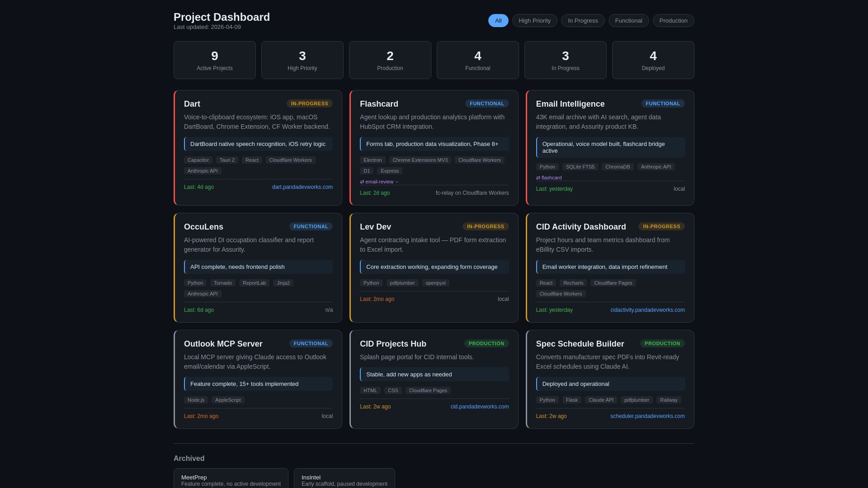
Task: Follow the flashcard cross-link on Email Intelligence
Action: (549, 178)
